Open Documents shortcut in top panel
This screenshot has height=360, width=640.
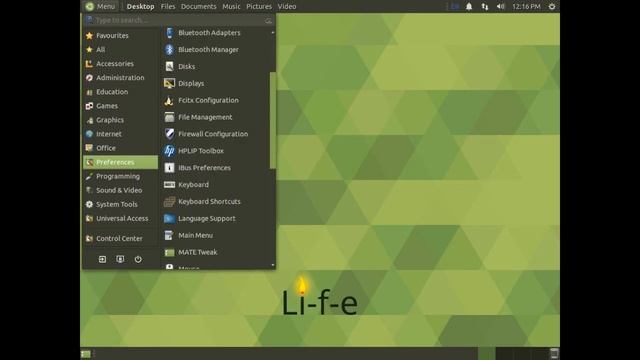pyautogui.click(x=199, y=7)
